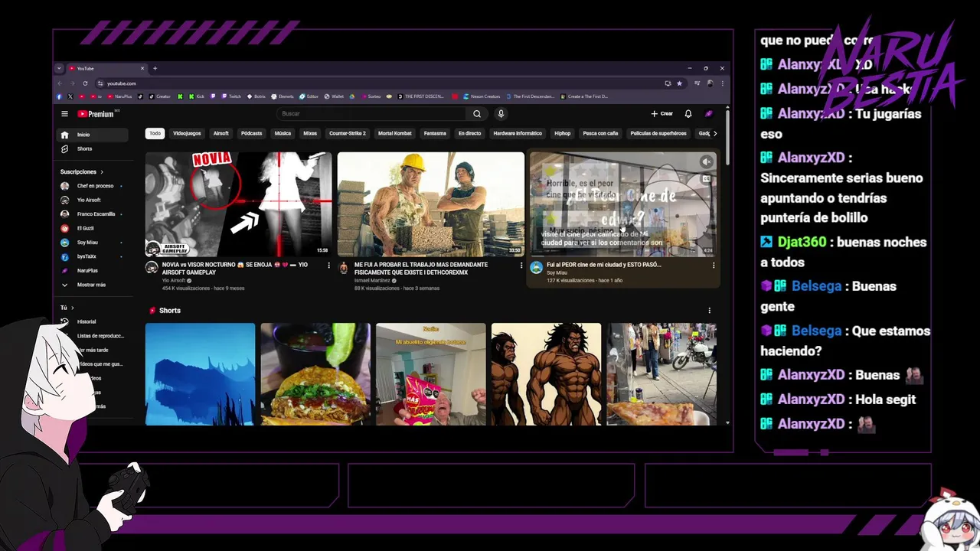Click in the Buscar search field
This screenshot has width=980, height=551.
(371, 114)
